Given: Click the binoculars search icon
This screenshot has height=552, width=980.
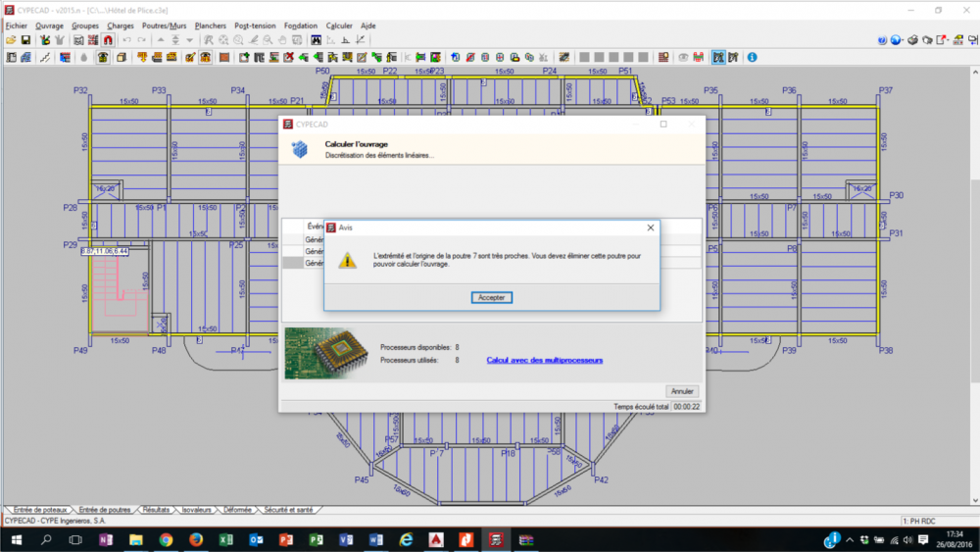Looking at the screenshot, I should (x=317, y=40).
